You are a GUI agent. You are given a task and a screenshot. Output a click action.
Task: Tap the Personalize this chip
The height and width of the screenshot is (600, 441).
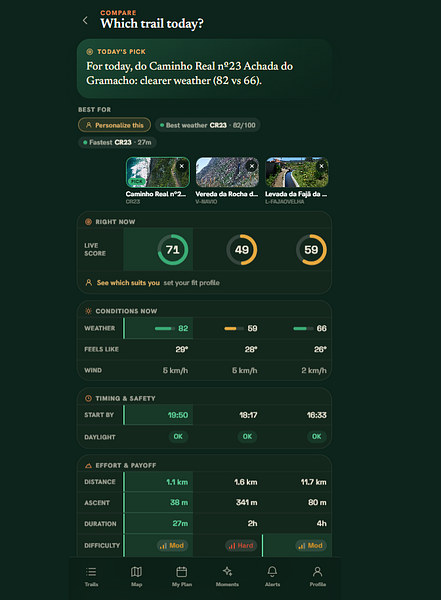114,125
